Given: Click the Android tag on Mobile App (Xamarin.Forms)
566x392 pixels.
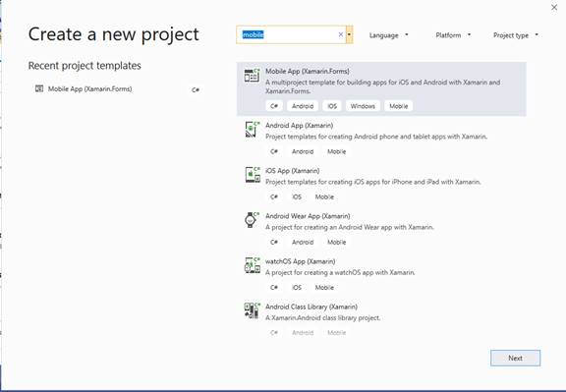Looking at the screenshot, I should coord(303,106).
